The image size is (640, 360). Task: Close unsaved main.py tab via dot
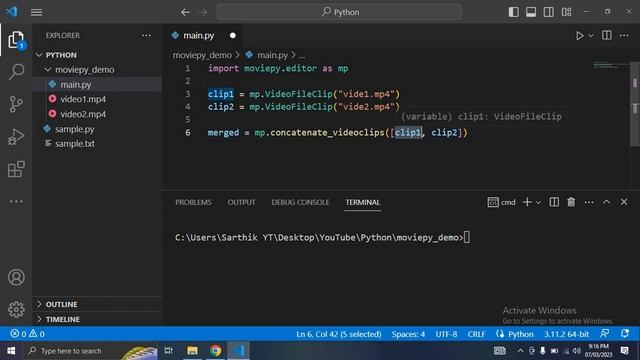233,36
